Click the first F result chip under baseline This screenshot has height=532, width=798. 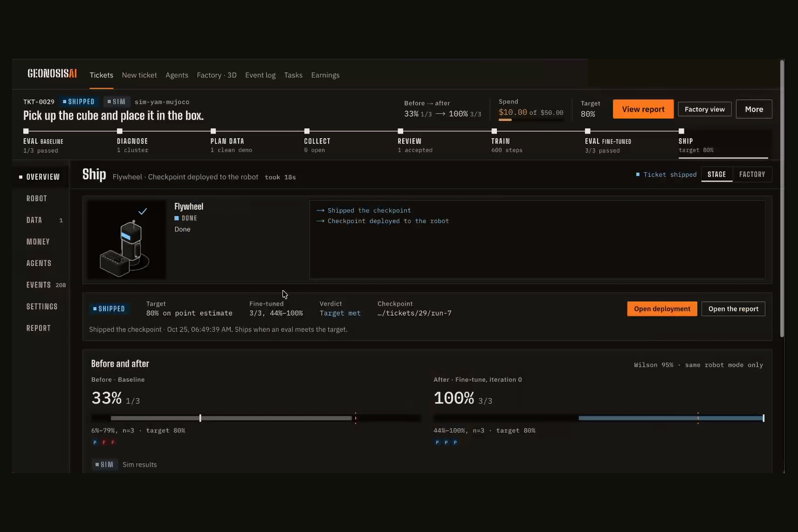click(104, 442)
